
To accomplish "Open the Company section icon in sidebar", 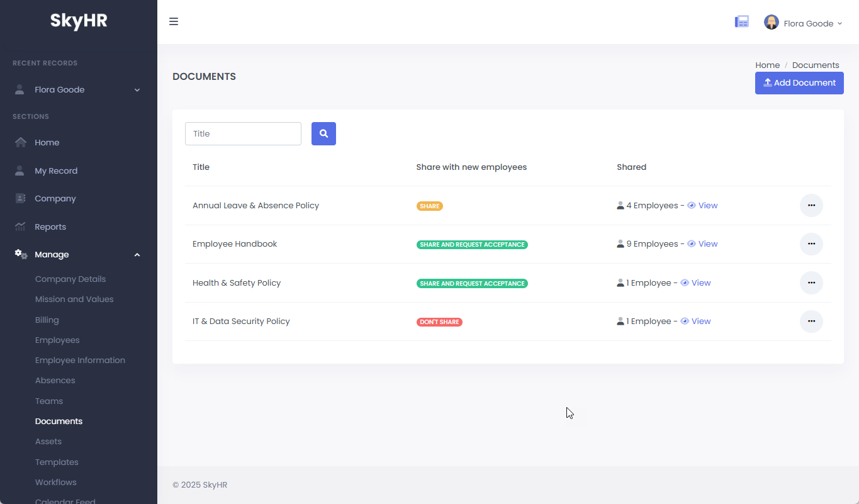I will click(x=21, y=198).
